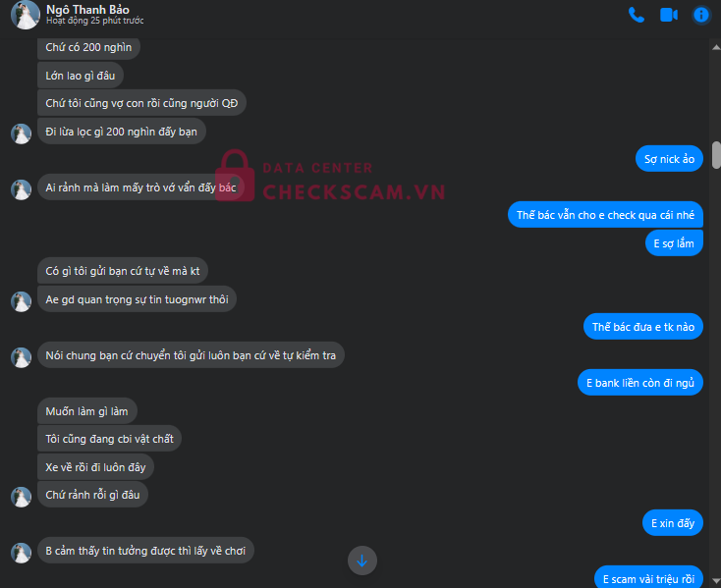Select the 'Thế bác đưa e tk nào' bubble
Image resolution: width=721 pixels, height=588 pixels.
click(642, 327)
